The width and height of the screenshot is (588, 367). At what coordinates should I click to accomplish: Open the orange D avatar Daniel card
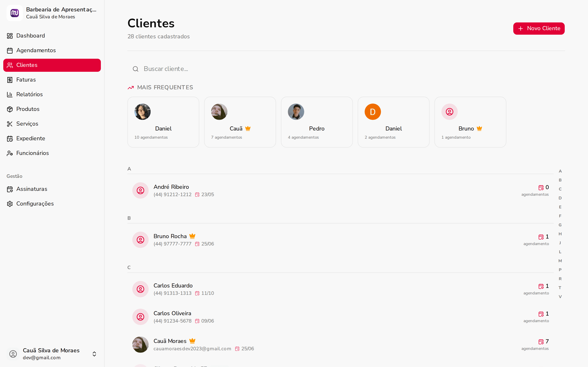(393, 122)
